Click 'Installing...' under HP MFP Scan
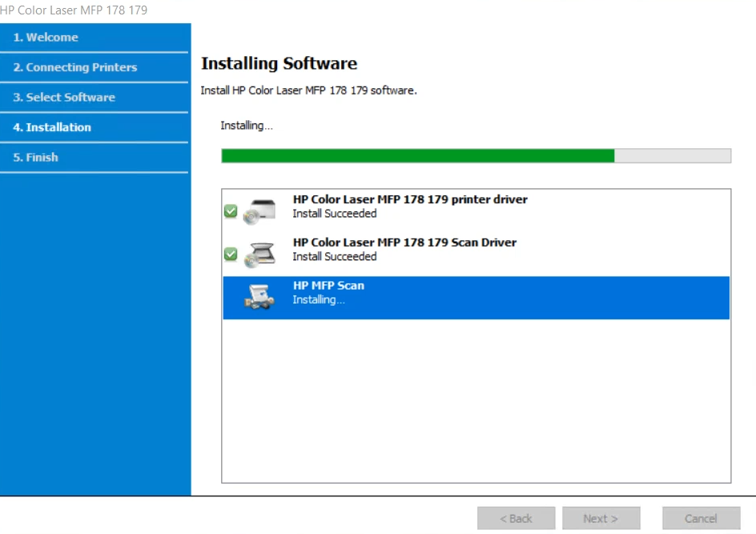This screenshot has width=756, height=534. pos(319,299)
